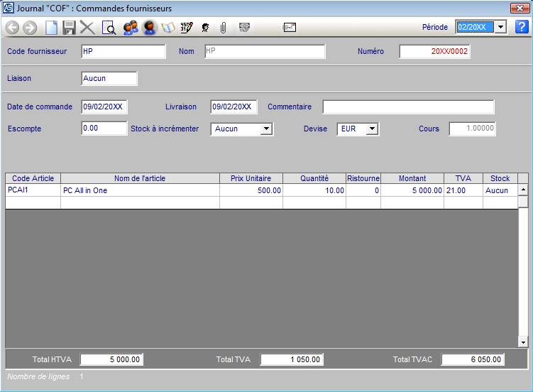Open the Stock à incrémenter dropdown
The image size is (533, 392).
pos(266,129)
